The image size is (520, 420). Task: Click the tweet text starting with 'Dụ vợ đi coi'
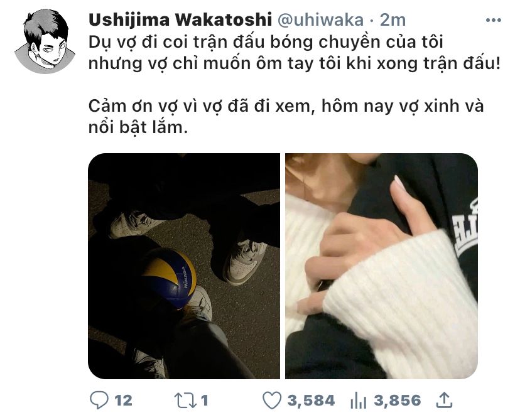click(266, 43)
